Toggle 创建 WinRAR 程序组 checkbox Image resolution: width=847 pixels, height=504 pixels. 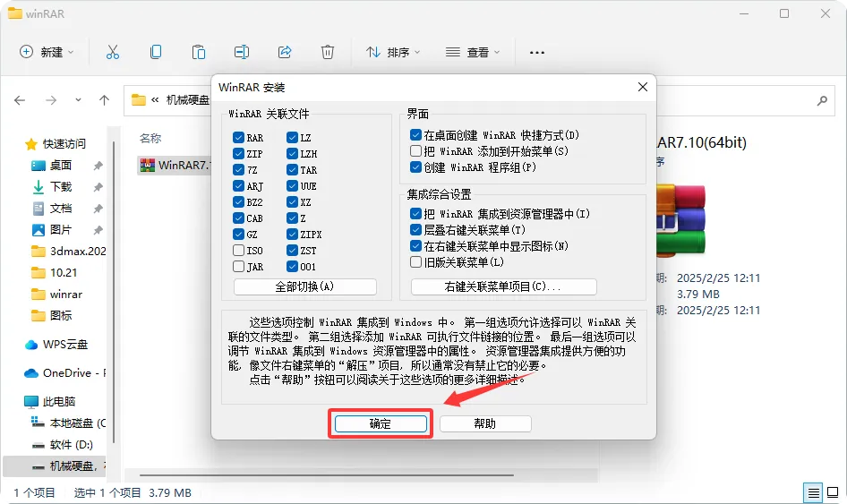(415, 167)
